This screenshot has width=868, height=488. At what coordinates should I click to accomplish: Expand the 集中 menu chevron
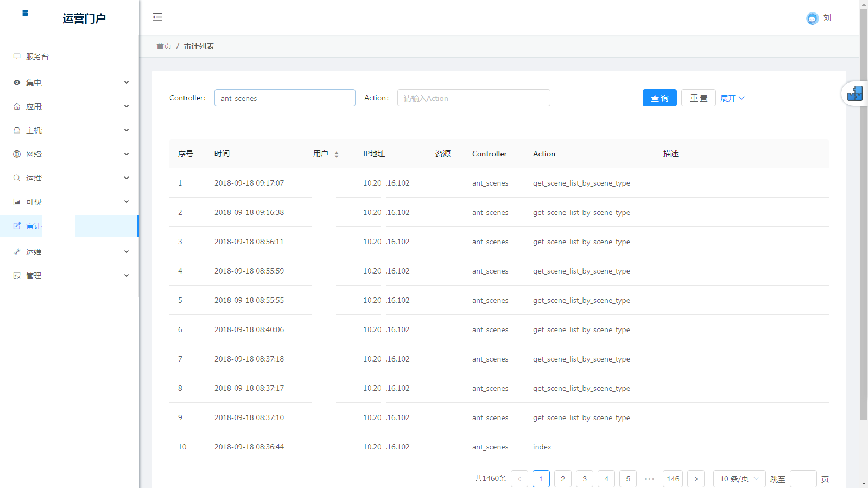[126, 83]
